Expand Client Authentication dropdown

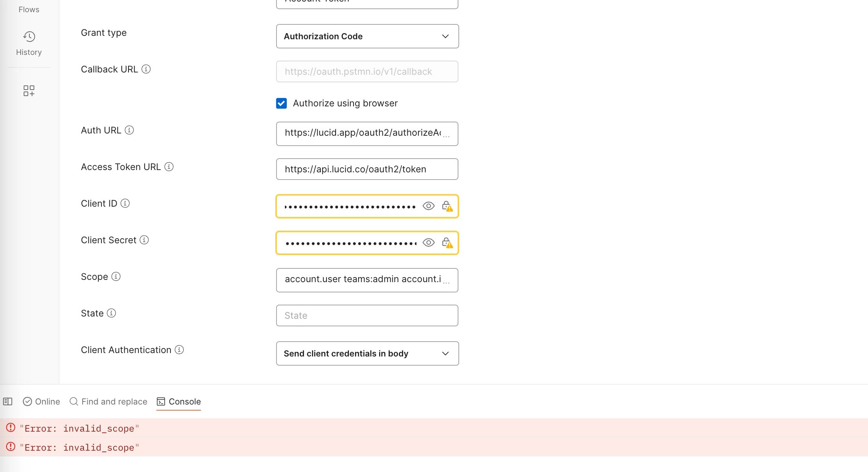367,353
